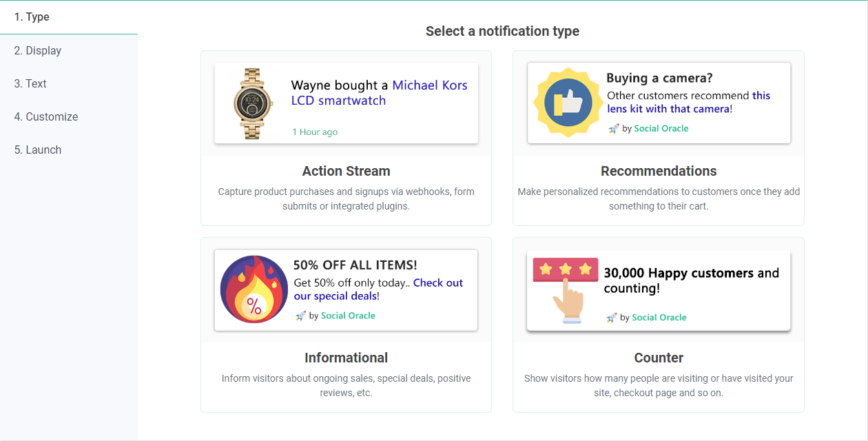Choose the Recommendations notification type
This screenshot has width=868, height=441.
pyautogui.click(x=659, y=172)
